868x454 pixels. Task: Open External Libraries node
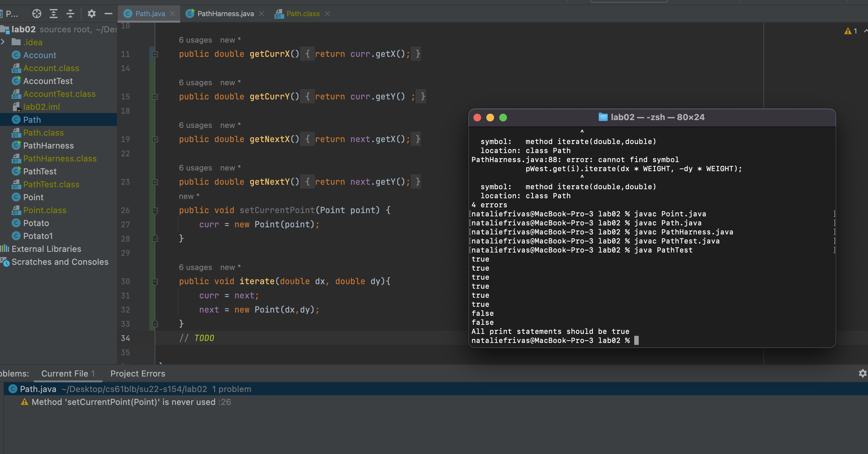[x=46, y=249]
